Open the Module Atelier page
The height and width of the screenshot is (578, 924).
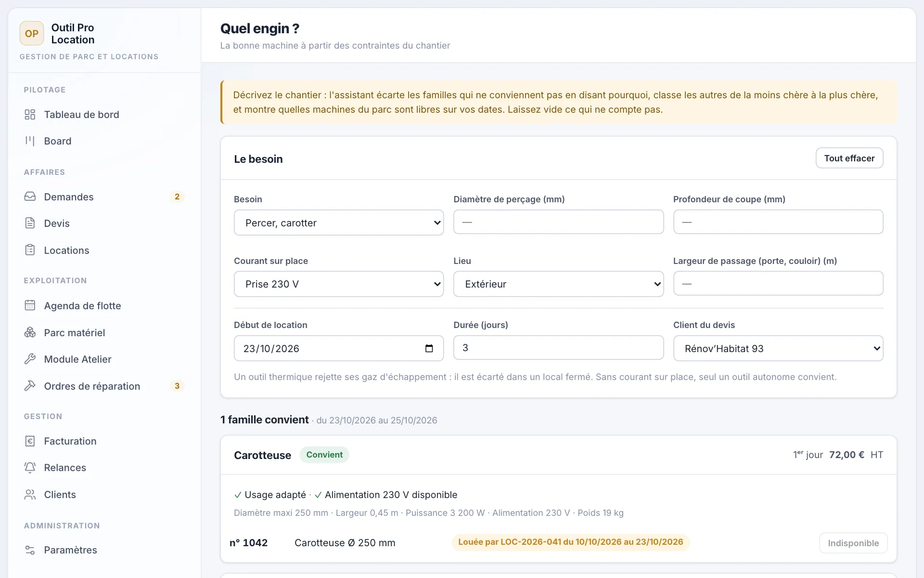[x=104, y=359]
